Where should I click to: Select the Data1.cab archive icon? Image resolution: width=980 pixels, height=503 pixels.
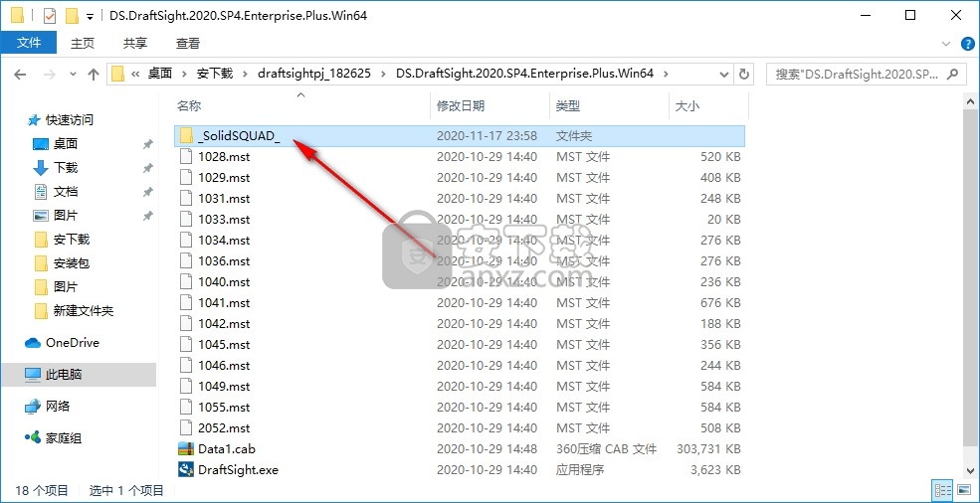point(186,448)
